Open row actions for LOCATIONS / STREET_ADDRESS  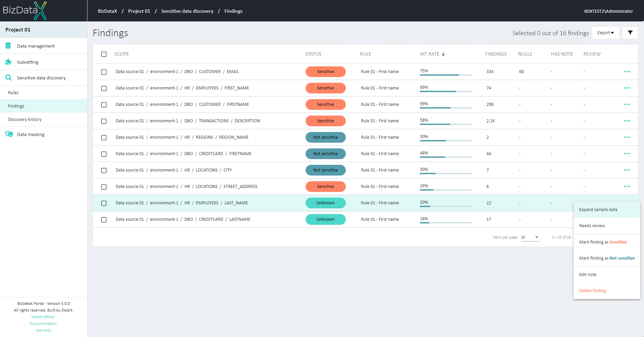627,187
